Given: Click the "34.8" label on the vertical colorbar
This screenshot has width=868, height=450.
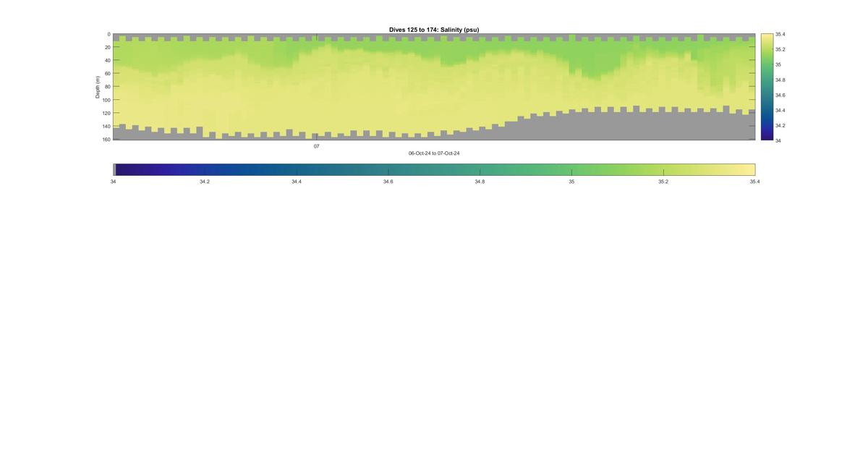Looking at the screenshot, I should point(780,80).
